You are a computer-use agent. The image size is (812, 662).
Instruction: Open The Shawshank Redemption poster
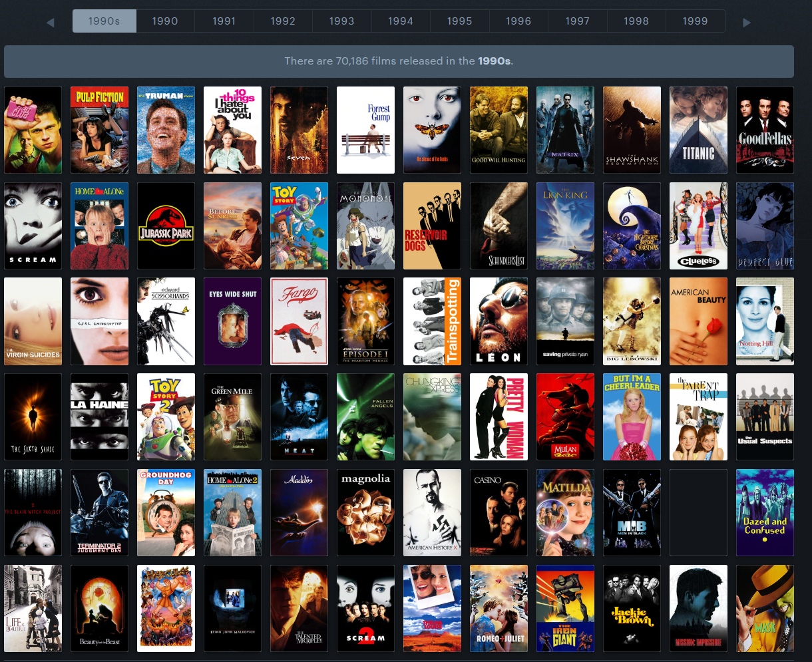[632, 130]
